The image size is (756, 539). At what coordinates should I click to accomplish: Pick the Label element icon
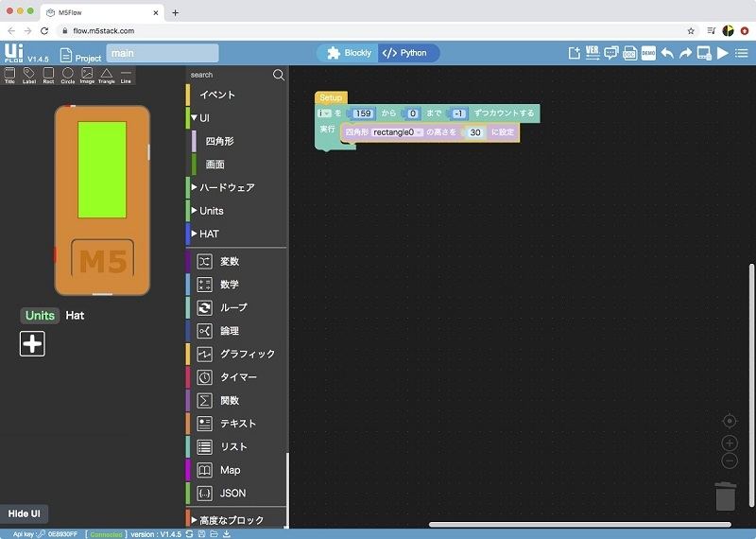coord(28,75)
